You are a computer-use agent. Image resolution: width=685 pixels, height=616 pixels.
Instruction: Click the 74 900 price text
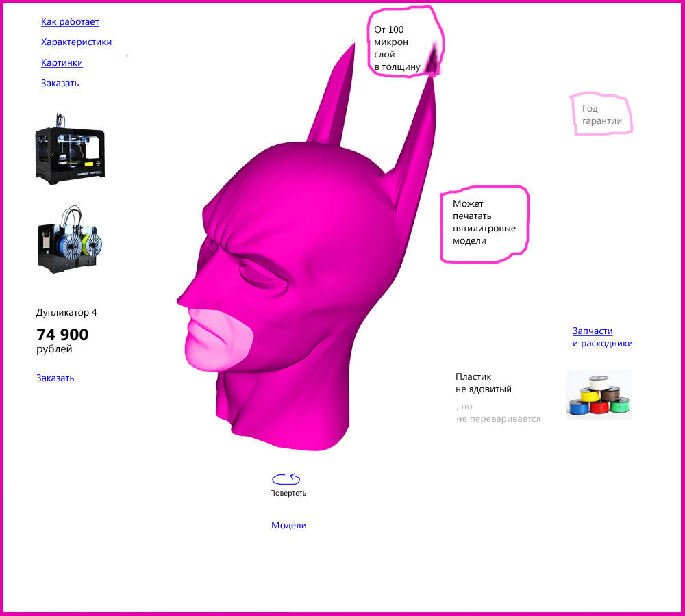(x=62, y=335)
